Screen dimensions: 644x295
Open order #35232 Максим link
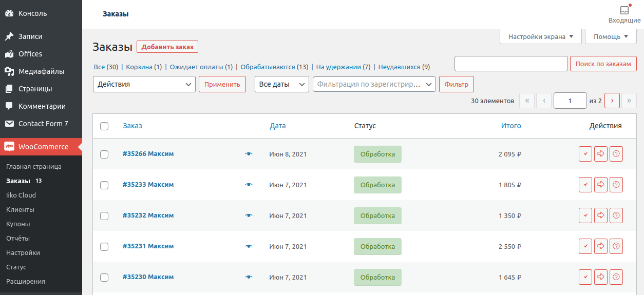click(x=148, y=215)
